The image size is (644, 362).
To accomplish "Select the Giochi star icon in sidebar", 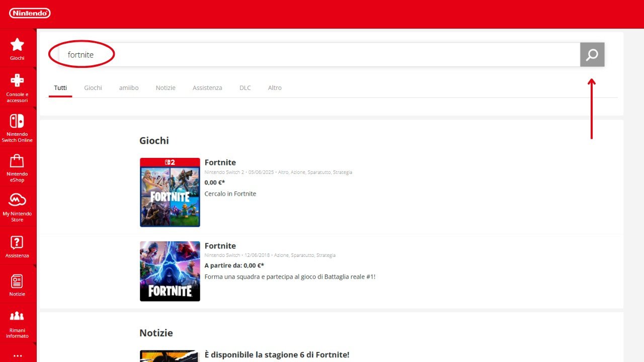I will (x=18, y=46).
